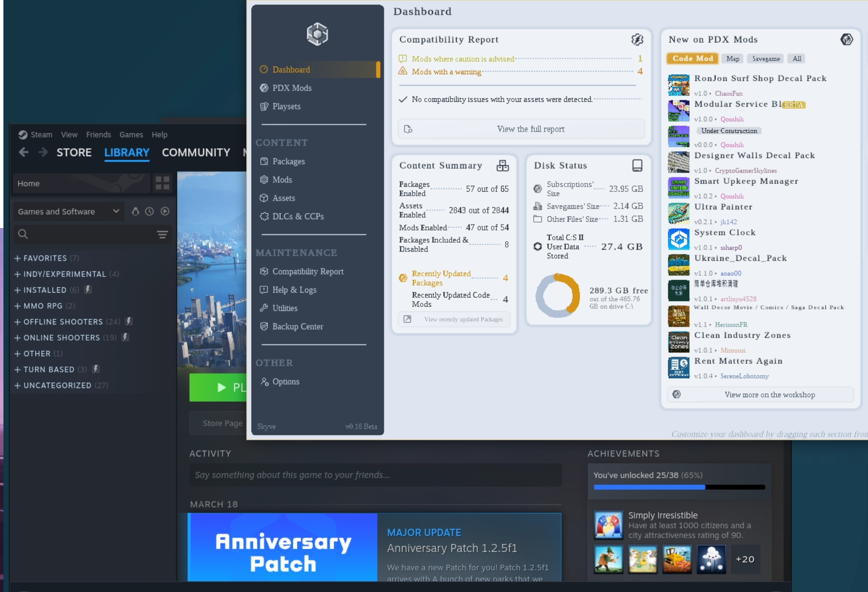
Task: Expand TURN BASED collection
Action: [57, 369]
